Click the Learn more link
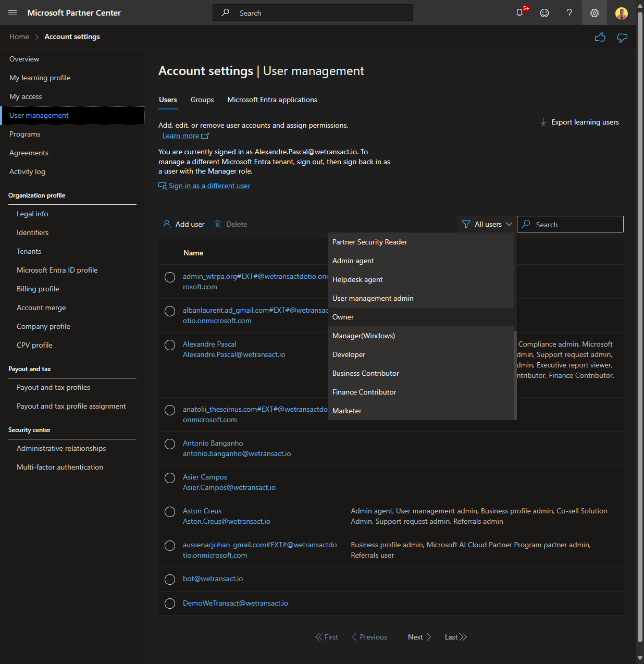The width and height of the screenshot is (644, 664). (181, 136)
